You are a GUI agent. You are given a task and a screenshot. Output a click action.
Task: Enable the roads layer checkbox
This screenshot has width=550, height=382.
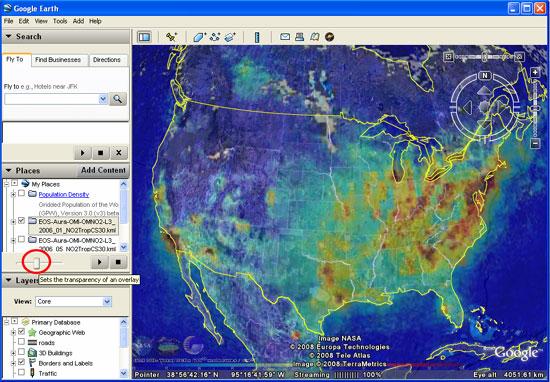pyautogui.click(x=21, y=341)
